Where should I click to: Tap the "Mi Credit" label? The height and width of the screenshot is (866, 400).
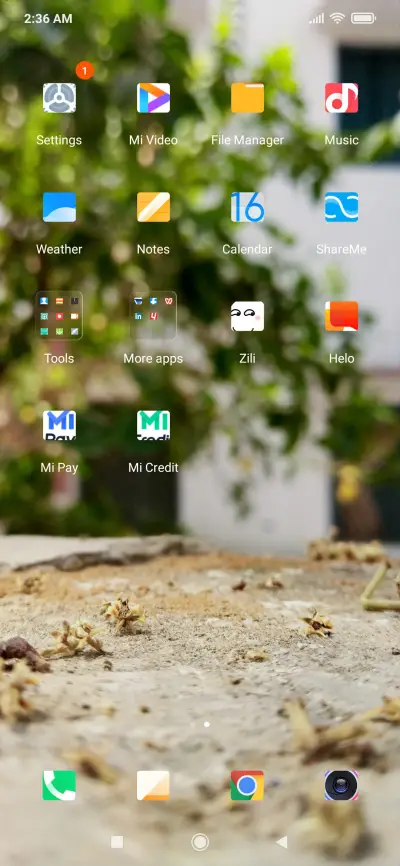(x=153, y=468)
